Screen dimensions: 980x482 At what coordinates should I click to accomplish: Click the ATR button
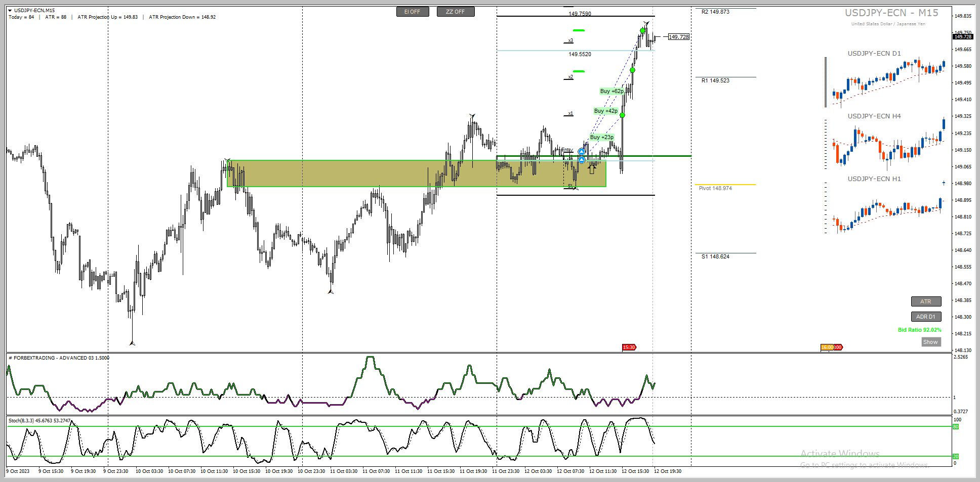point(926,301)
